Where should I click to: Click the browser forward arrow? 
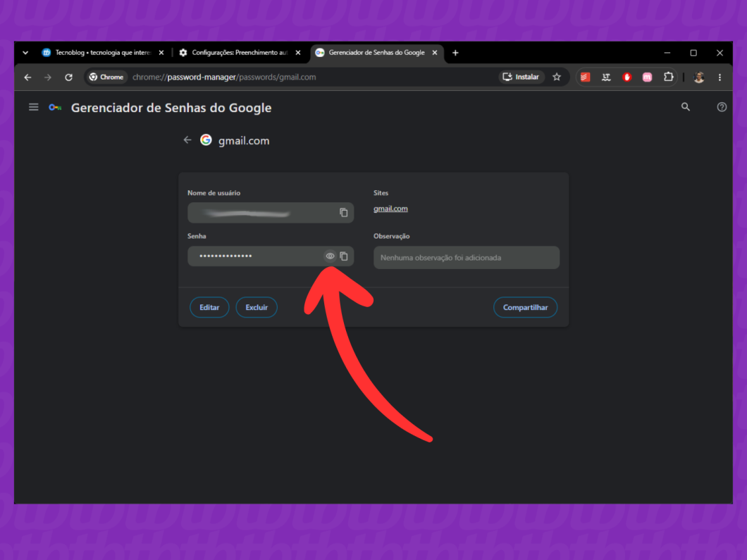tap(48, 77)
